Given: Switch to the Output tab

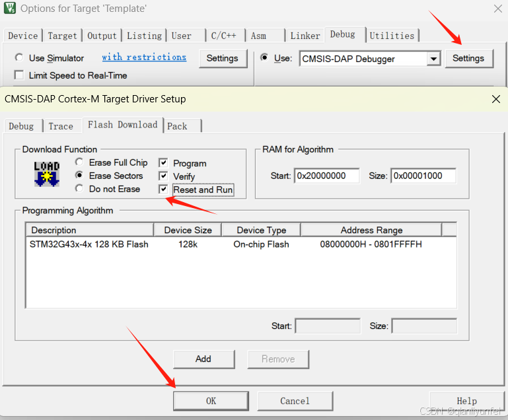Looking at the screenshot, I should 102,36.
